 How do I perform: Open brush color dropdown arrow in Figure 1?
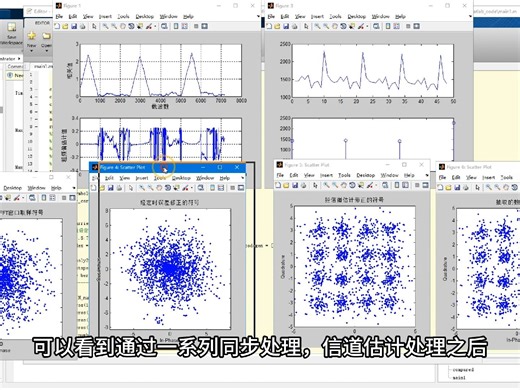point(155,27)
